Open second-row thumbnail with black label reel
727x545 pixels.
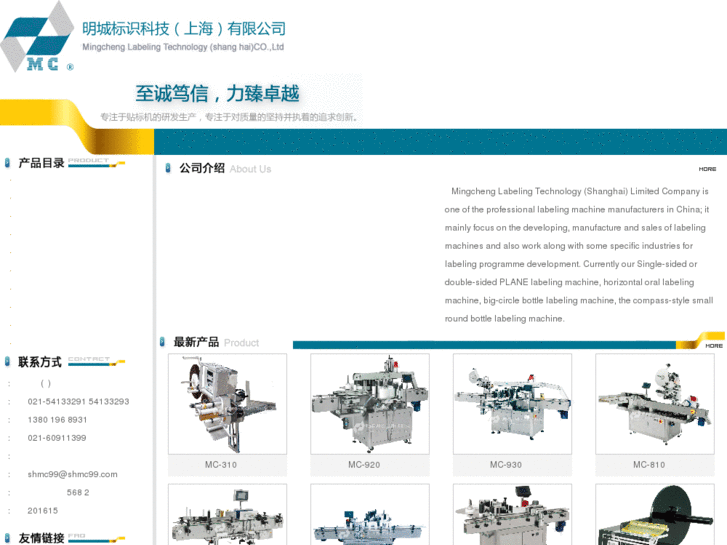click(x=655, y=514)
